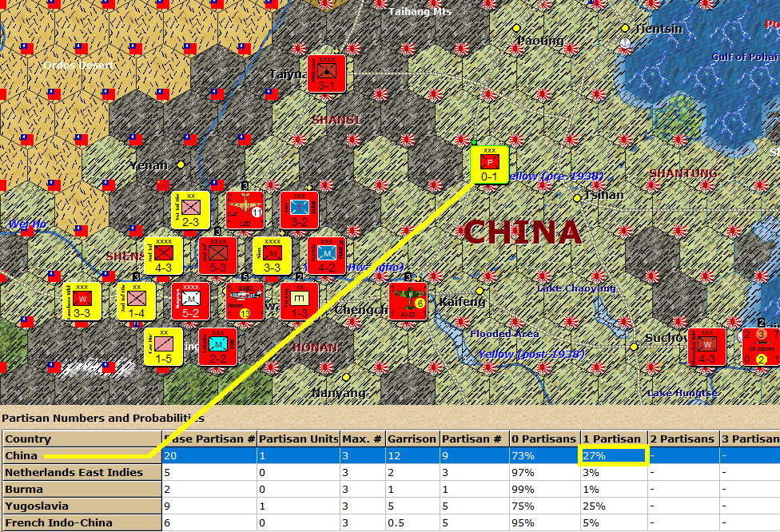Click Netherlands East Indies 97% cell
The width and height of the screenshot is (780, 532).
point(545,472)
